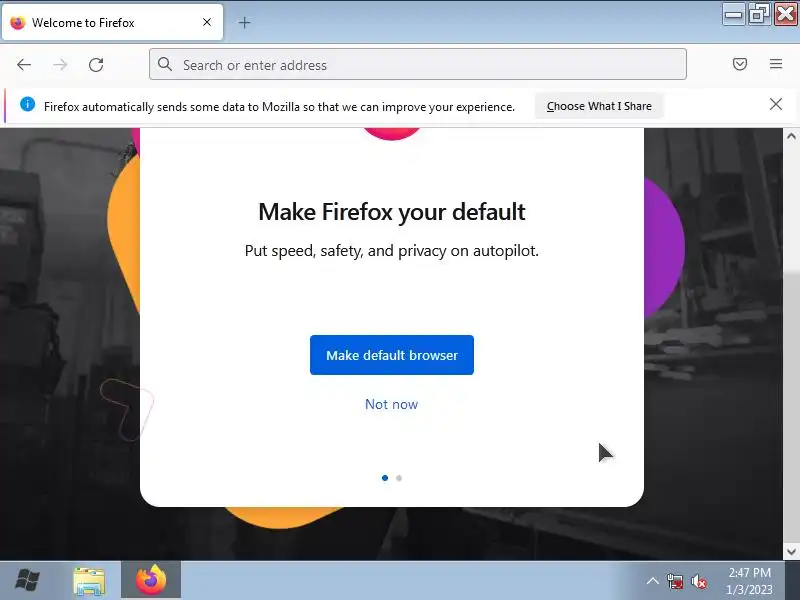Image resolution: width=800 pixels, height=600 pixels.
Task: Click the muted volume tray icon
Action: pyautogui.click(x=698, y=581)
